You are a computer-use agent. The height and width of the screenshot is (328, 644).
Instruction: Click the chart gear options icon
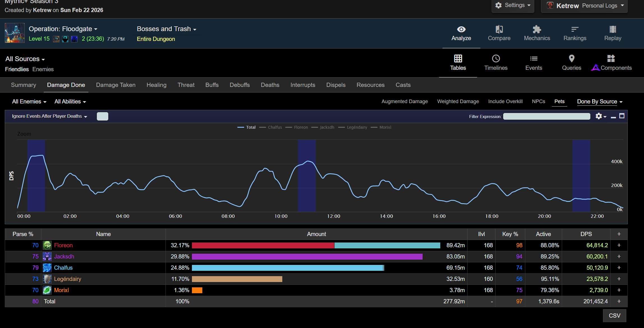pyautogui.click(x=599, y=116)
